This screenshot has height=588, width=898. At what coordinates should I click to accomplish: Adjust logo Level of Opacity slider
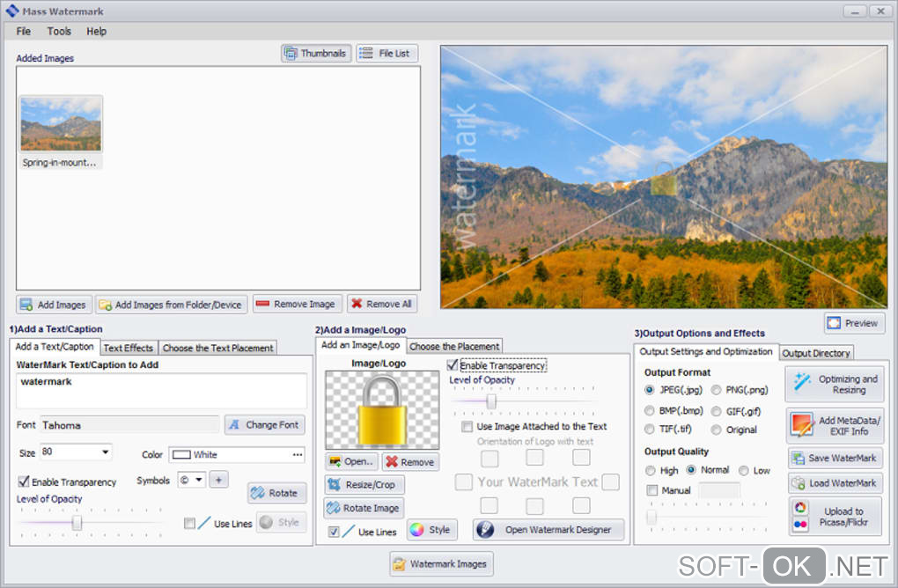click(x=490, y=401)
